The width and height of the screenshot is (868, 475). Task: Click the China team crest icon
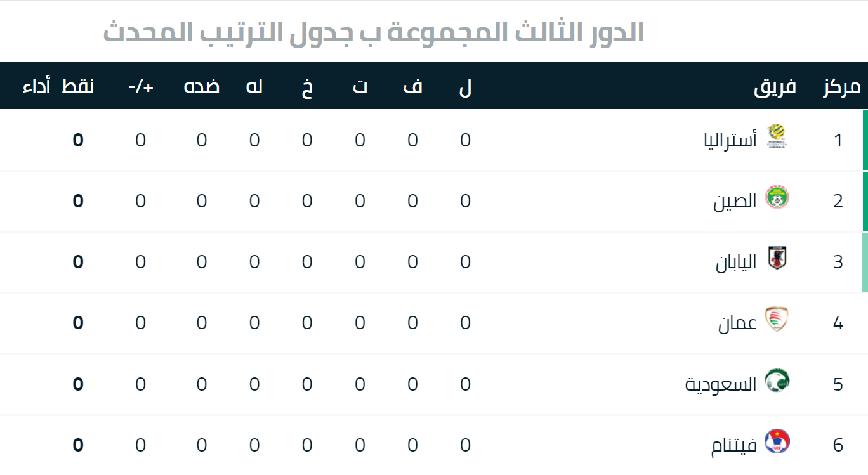[777, 197]
